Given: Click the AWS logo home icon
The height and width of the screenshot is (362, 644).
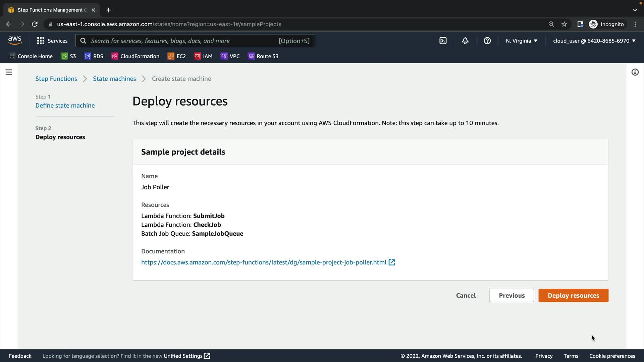Looking at the screenshot, I should click(15, 41).
